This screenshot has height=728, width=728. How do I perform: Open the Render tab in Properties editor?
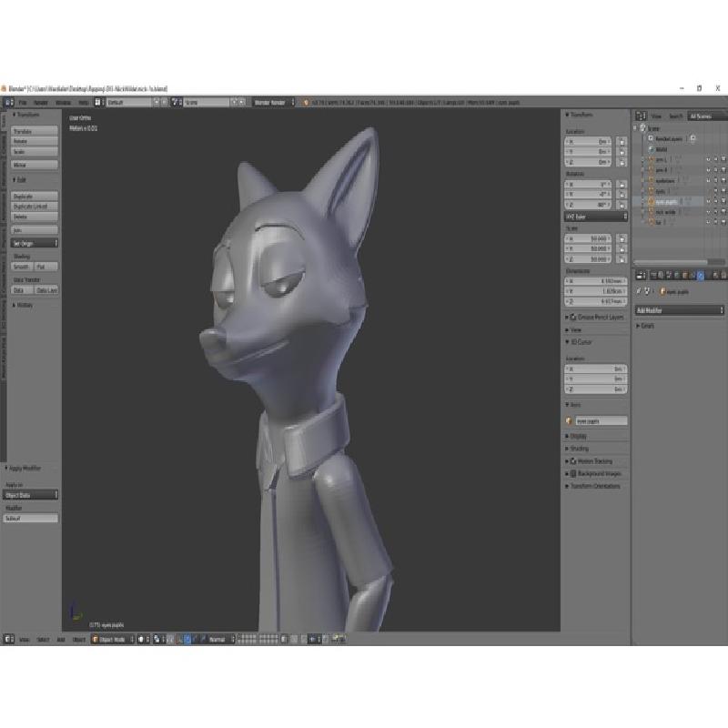[653, 276]
